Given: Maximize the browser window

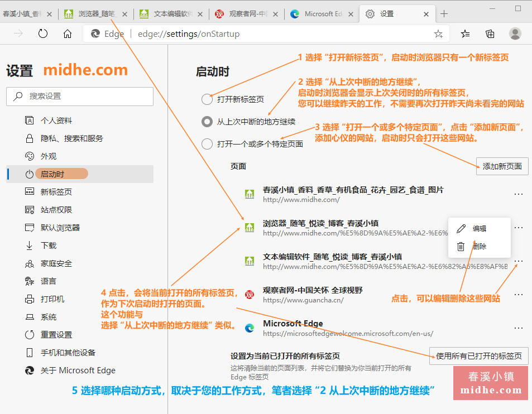Looking at the screenshot, I should tap(517, 8).
